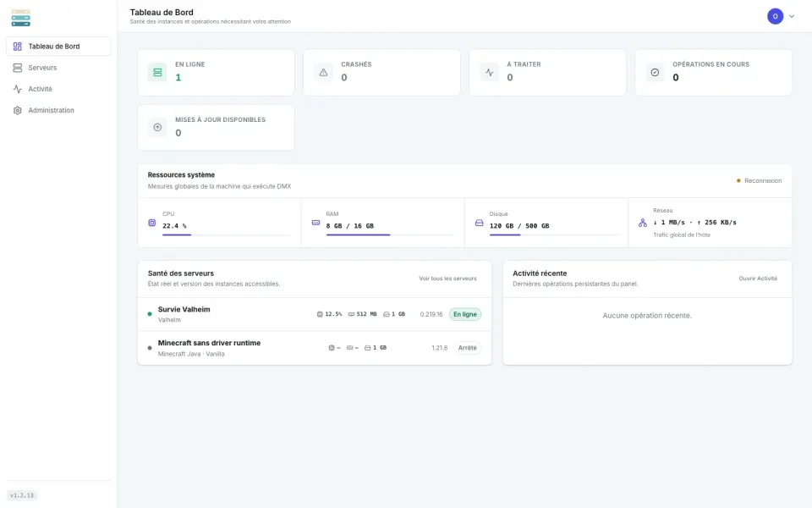The width and height of the screenshot is (812, 508).
Task: Click the Valheim version 0.219.16 text
Action: coord(431,314)
